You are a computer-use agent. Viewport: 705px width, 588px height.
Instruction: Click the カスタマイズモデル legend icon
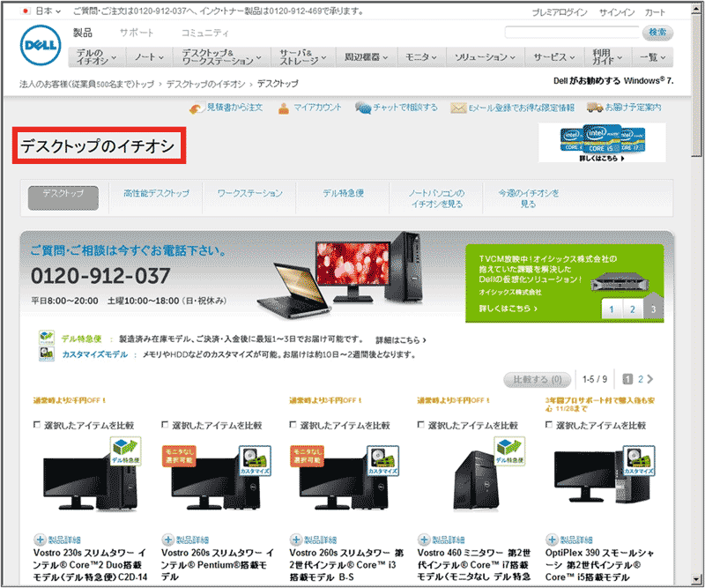47,354
